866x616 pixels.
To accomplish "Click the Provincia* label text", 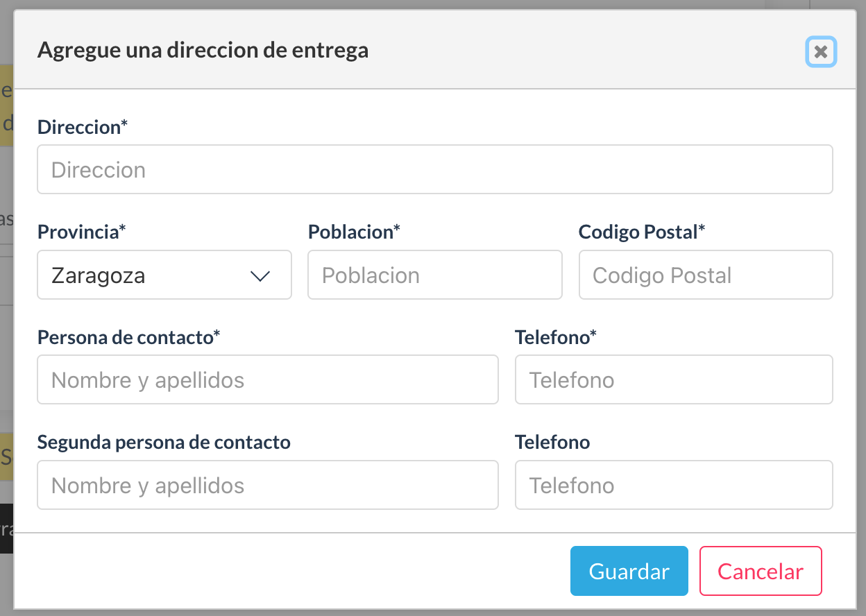I will click(82, 232).
